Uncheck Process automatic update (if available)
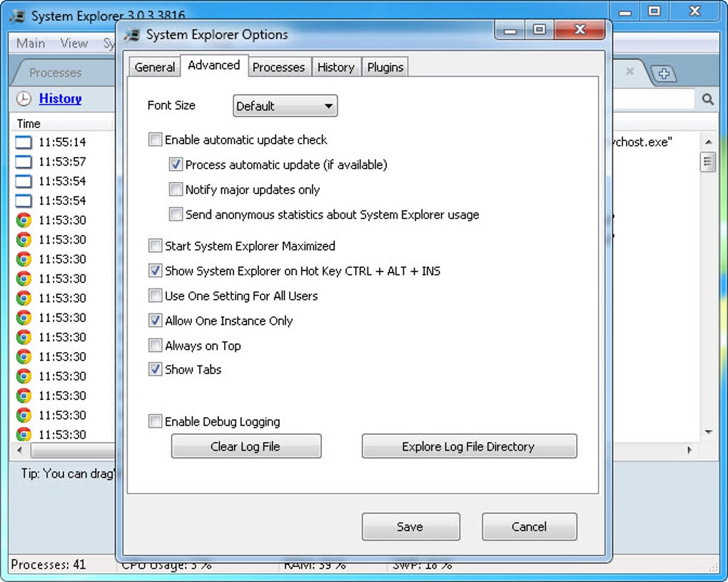Image resolution: width=728 pixels, height=582 pixels. (176, 164)
